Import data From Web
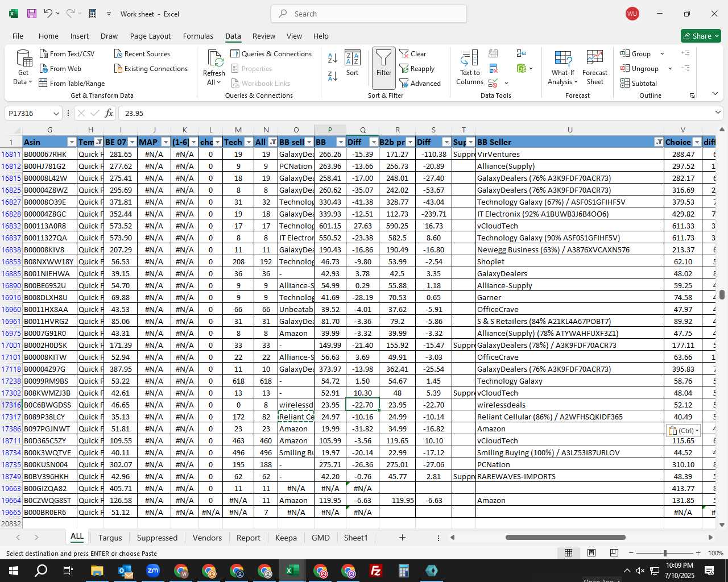Viewport: 728px width, 582px height. click(x=60, y=68)
